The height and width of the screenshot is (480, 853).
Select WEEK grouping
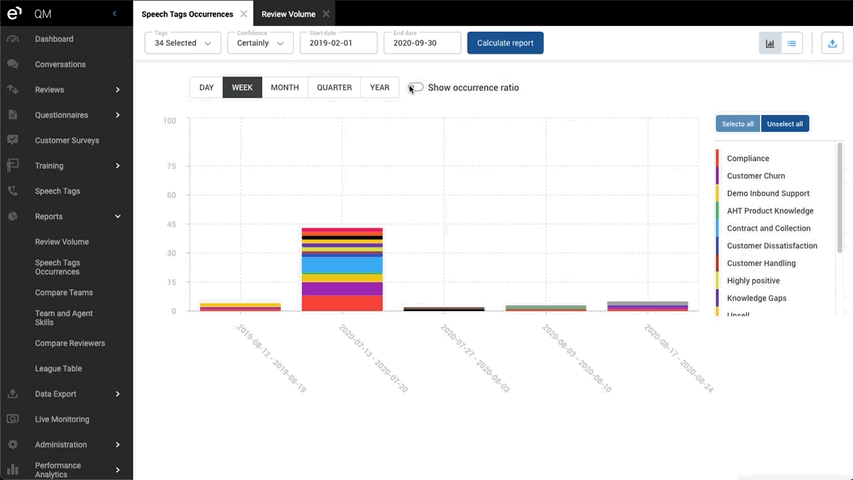click(242, 88)
